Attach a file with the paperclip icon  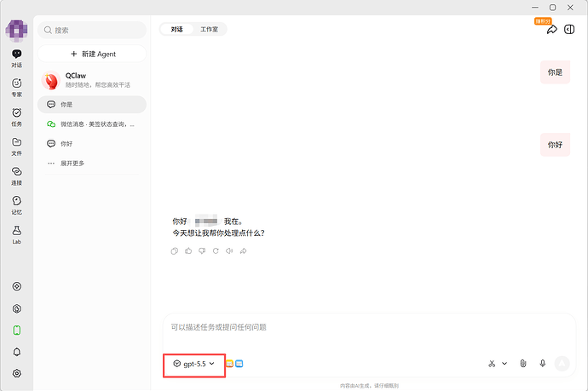pyautogui.click(x=523, y=363)
